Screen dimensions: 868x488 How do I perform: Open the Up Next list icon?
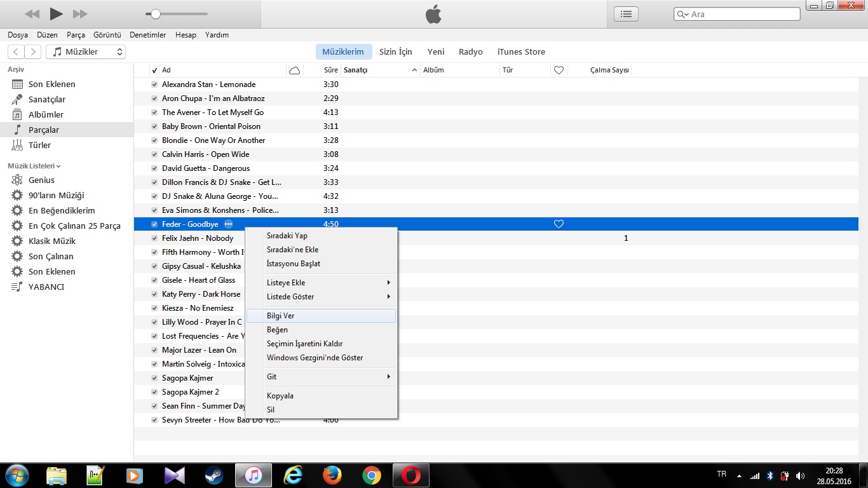[x=626, y=14]
